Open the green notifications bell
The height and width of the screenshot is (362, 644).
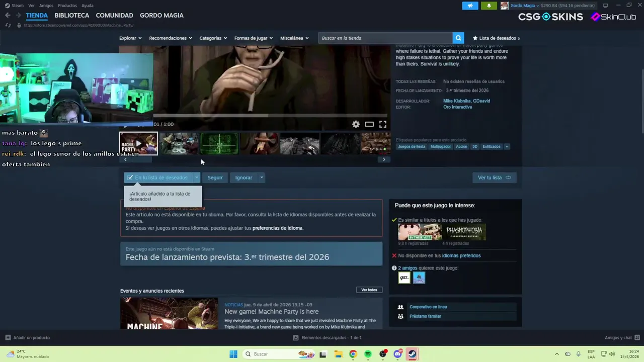489,6
